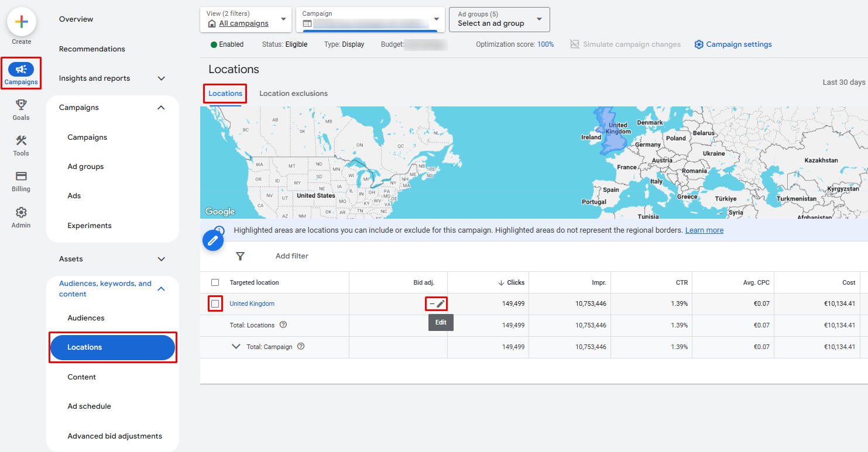Screen dimensions: 868x452
Task: Click the Bid adj. column header
Action: (424, 282)
